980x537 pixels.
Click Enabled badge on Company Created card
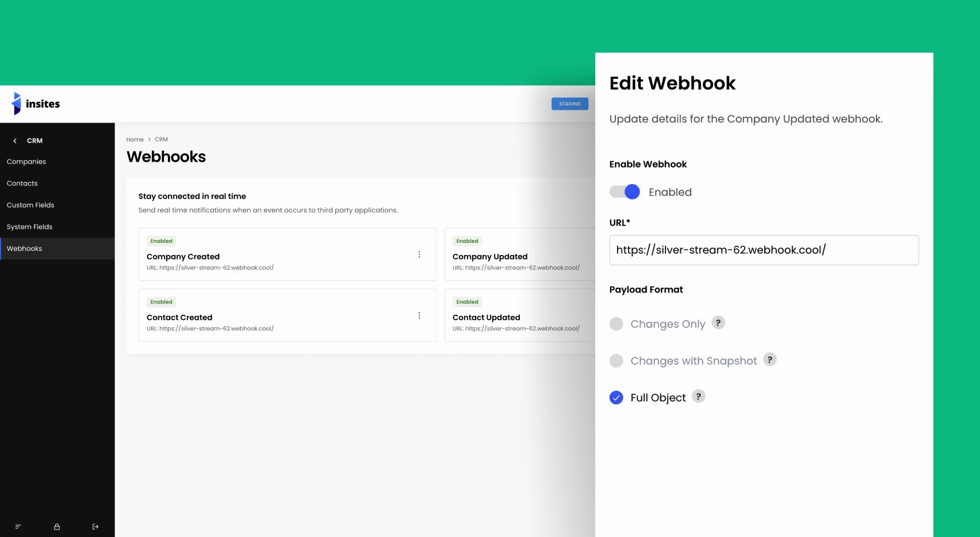click(162, 241)
